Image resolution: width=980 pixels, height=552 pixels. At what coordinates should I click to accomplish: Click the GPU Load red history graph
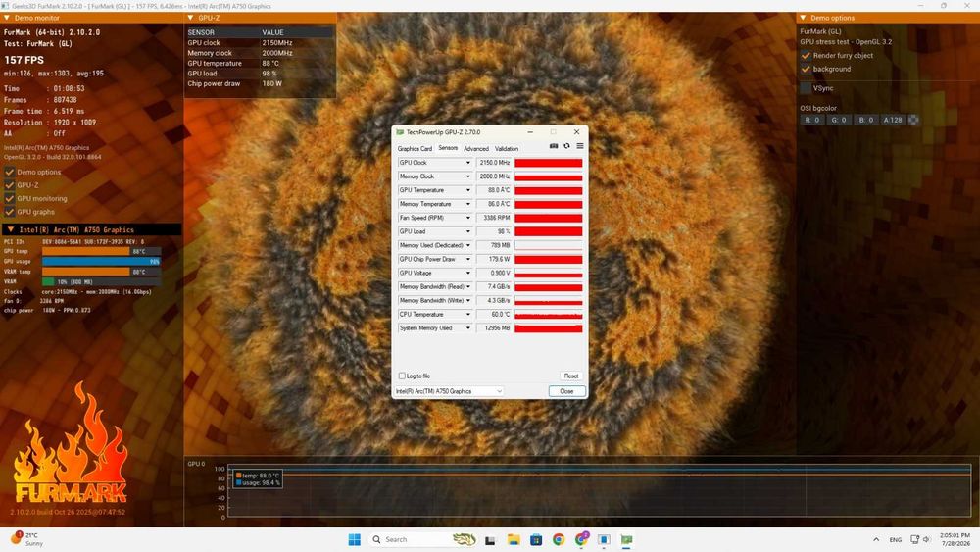pos(548,231)
